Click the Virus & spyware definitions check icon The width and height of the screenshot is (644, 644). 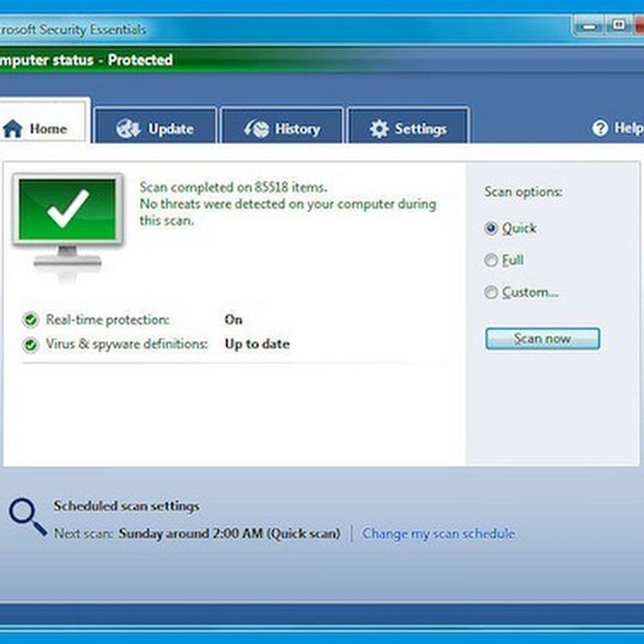coord(31,345)
